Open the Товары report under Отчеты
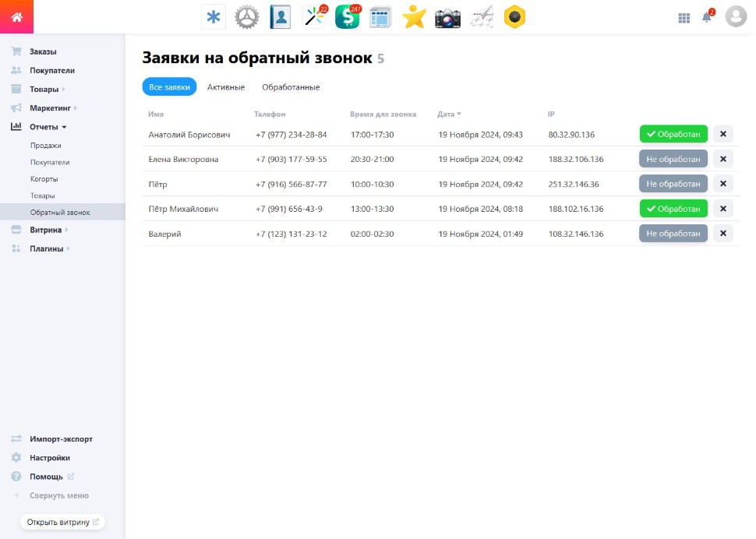 pos(42,196)
